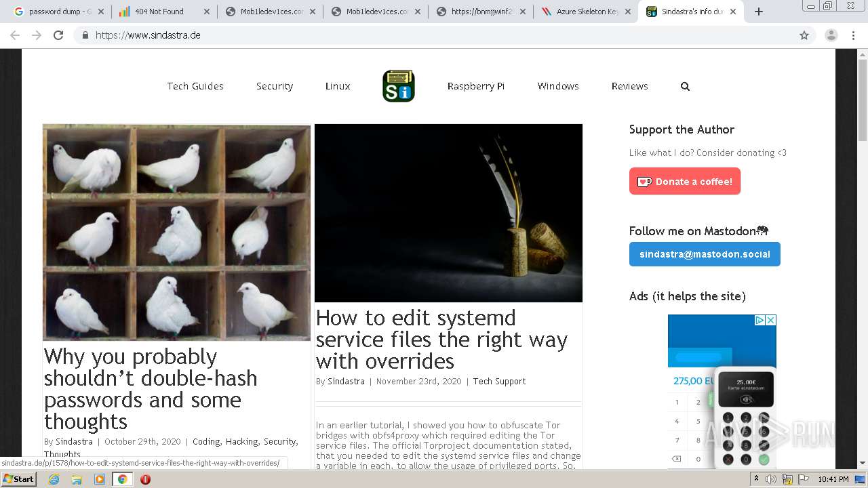Screen dimensions: 868x488
Task: Click the Tech Support category link
Action: point(499,381)
